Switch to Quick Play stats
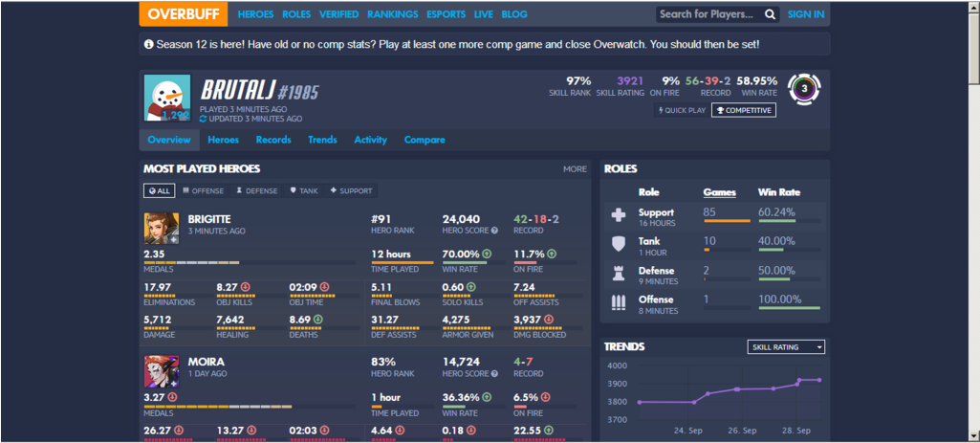 682,110
